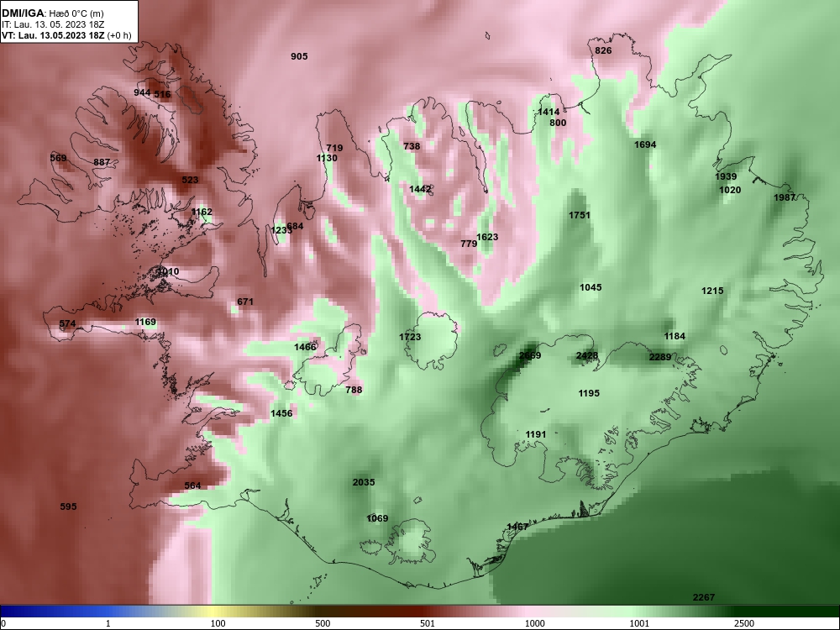Click the 2035 reading
The width and height of the screenshot is (840, 630).
coord(364,483)
